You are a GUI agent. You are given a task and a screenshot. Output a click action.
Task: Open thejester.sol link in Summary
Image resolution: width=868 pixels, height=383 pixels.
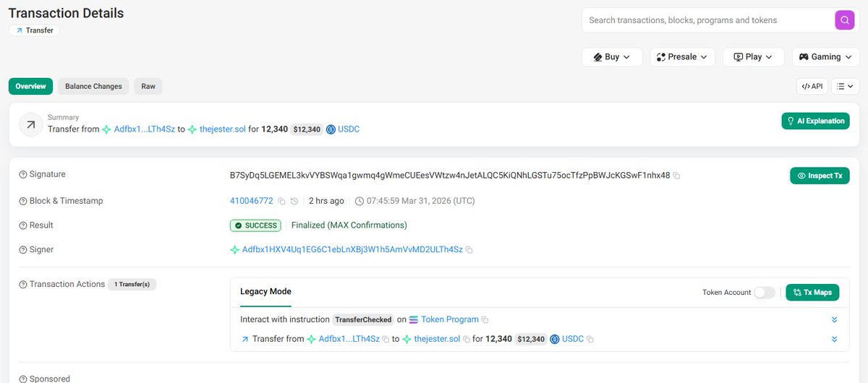coord(221,129)
